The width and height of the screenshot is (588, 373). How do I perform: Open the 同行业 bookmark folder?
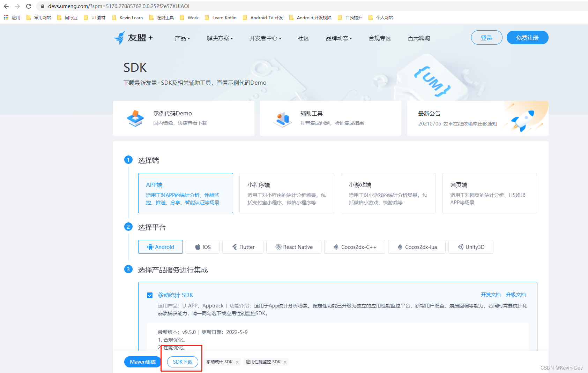click(x=67, y=17)
